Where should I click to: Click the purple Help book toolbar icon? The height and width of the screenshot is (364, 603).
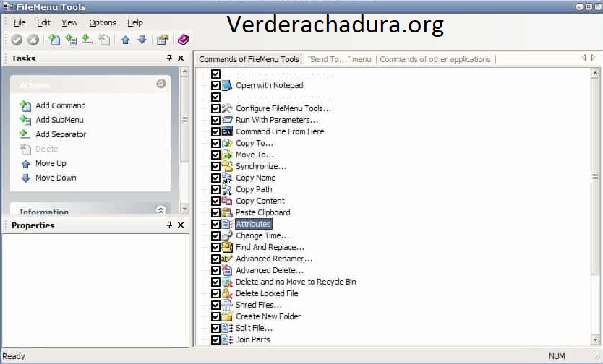click(184, 40)
